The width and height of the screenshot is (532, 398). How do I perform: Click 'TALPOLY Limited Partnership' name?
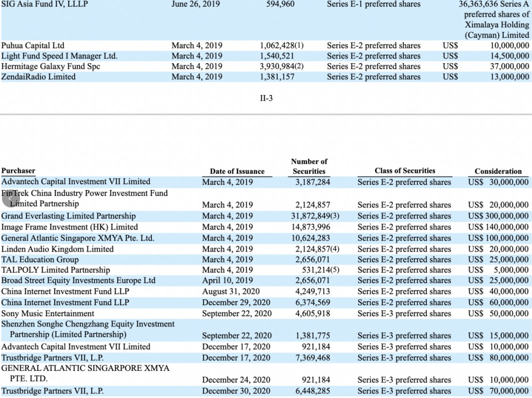point(56,270)
